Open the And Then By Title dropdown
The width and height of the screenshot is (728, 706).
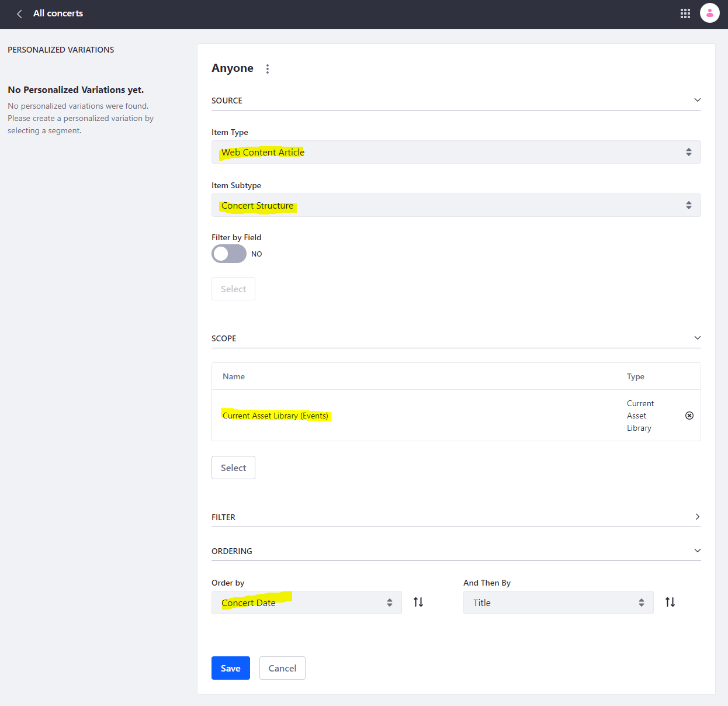tap(558, 603)
